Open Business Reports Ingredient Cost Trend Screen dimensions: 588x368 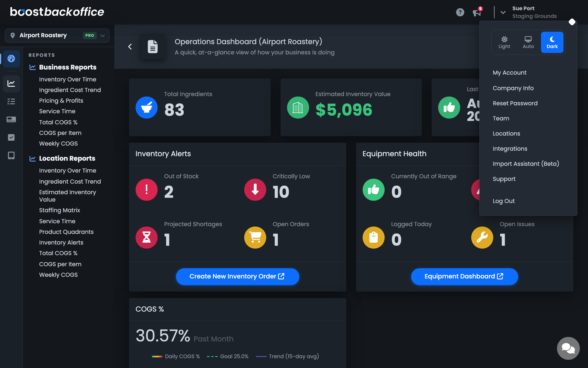(70, 90)
